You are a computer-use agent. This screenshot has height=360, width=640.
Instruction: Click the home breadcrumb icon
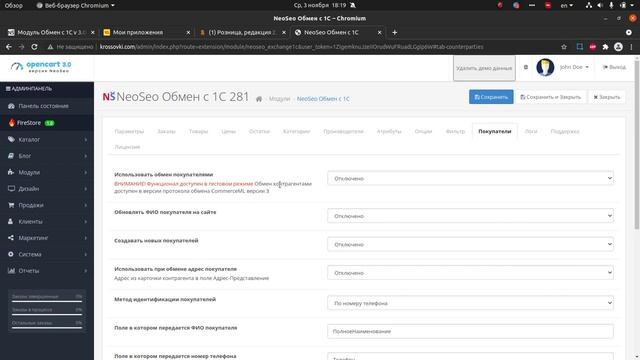pos(259,99)
